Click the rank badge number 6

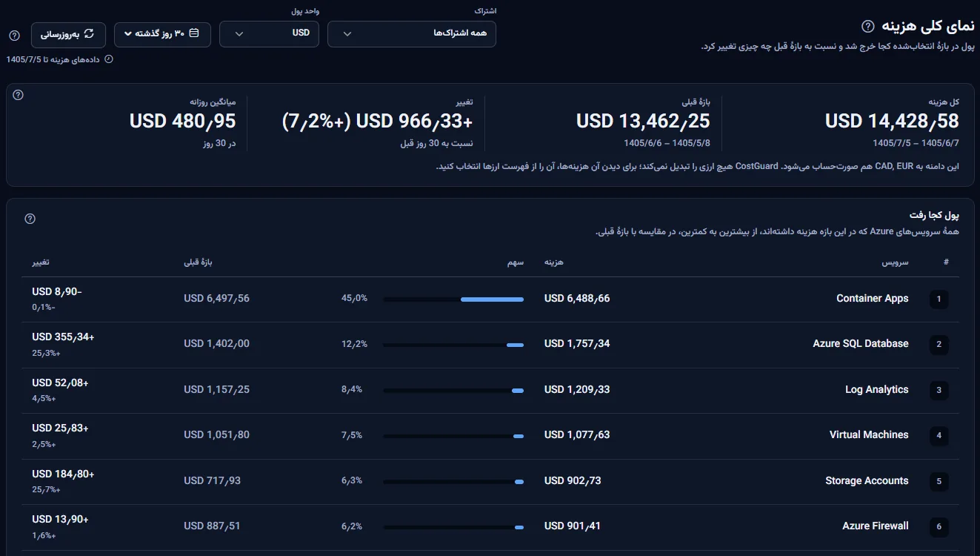coord(939,527)
